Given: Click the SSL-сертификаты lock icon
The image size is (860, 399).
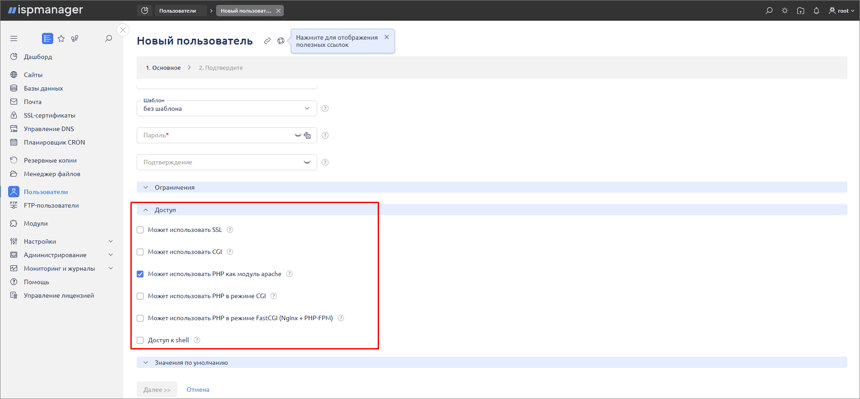Looking at the screenshot, I should pos(14,115).
